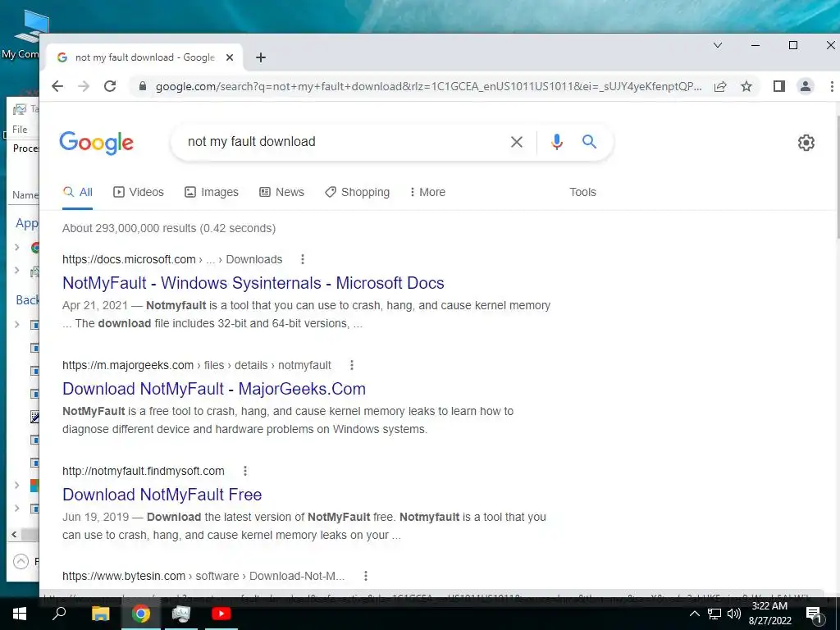This screenshot has height=630, width=840.
Task: Open the Windows Start menu
Action: click(x=20, y=614)
